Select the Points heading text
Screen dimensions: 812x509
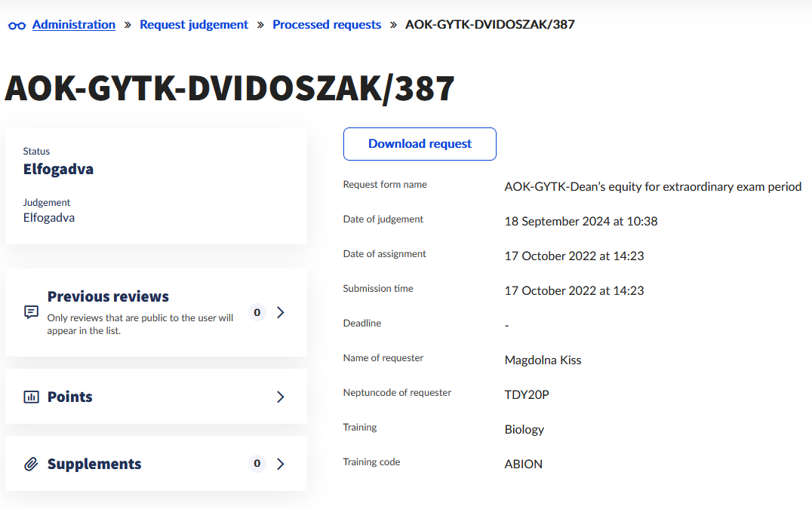click(70, 397)
